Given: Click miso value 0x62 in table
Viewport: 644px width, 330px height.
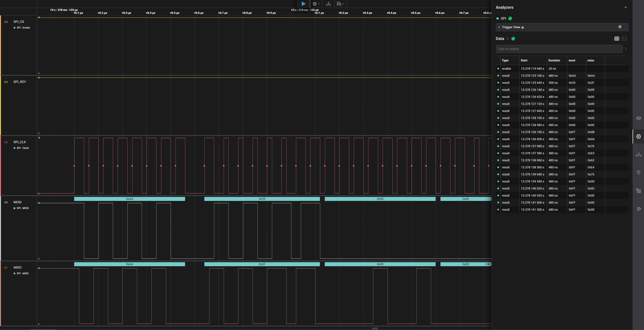Looking at the screenshot, I should (591, 160).
